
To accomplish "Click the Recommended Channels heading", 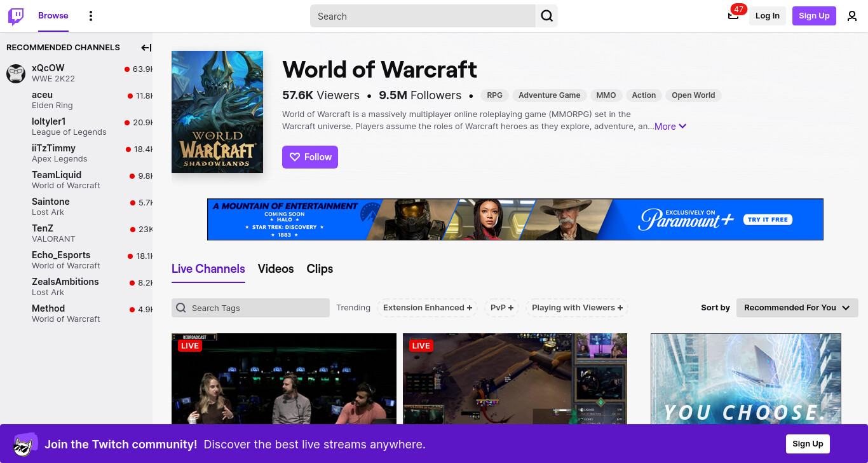I will [x=63, y=47].
